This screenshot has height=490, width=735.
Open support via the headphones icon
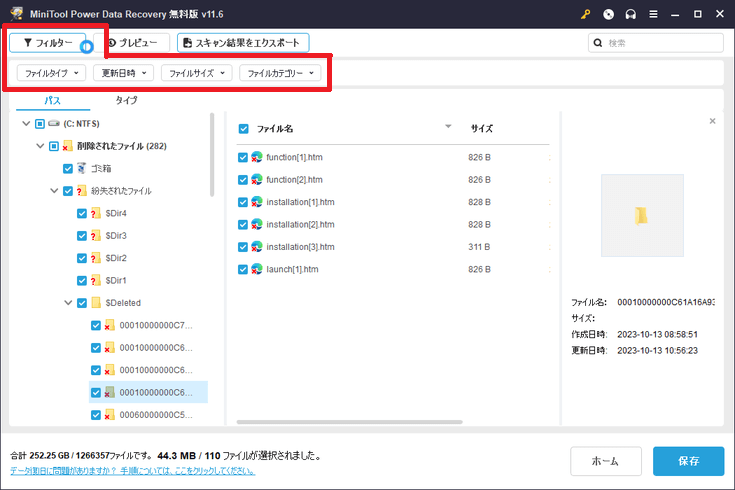[633, 14]
